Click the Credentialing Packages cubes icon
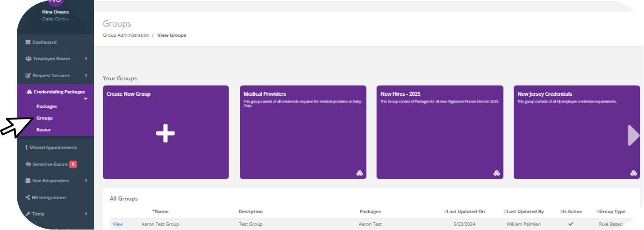Screen dimensions: 644x230 (x=30, y=92)
